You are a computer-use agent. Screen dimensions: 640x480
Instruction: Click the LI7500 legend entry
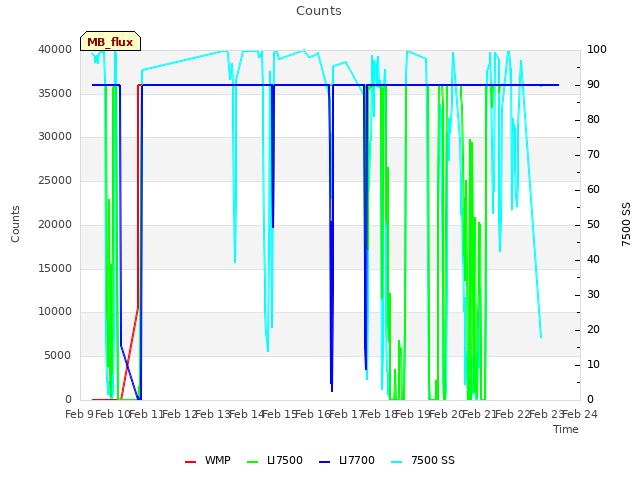(275, 460)
